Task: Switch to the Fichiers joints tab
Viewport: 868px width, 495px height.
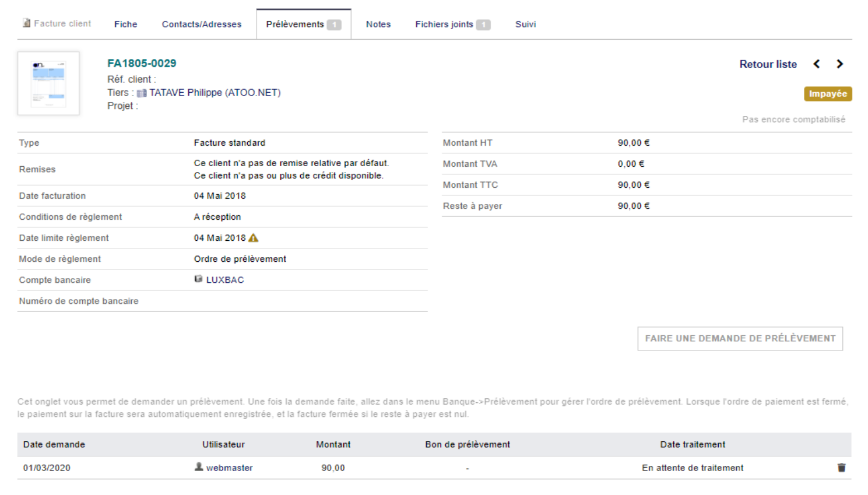Action: (x=452, y=24)
